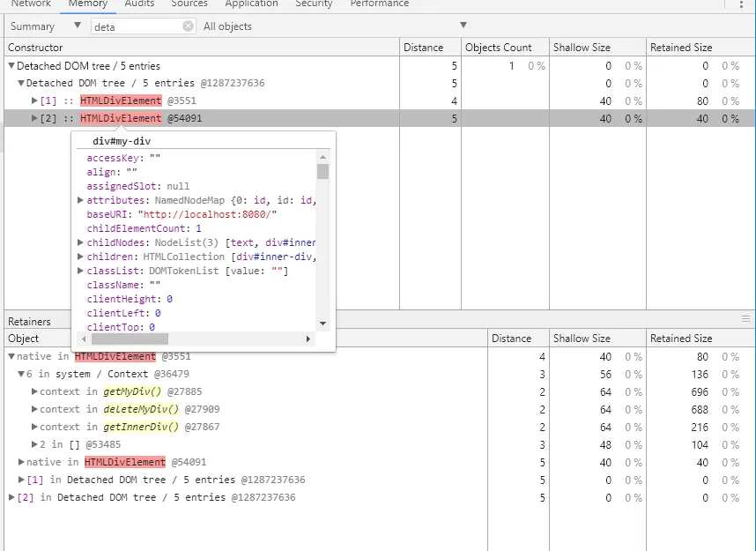This screenshot has width=756, height=551.
Task: Expand [1] in Detached DOM tree retainer
Action: pos(21,480)
